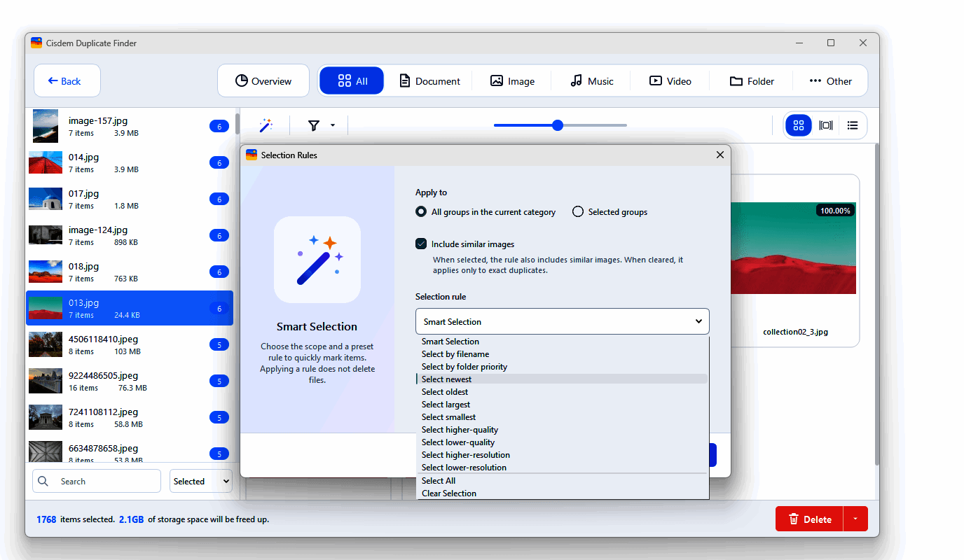Pick Select by folder priority rule
The image size is (964, 560).
[562, 367]
